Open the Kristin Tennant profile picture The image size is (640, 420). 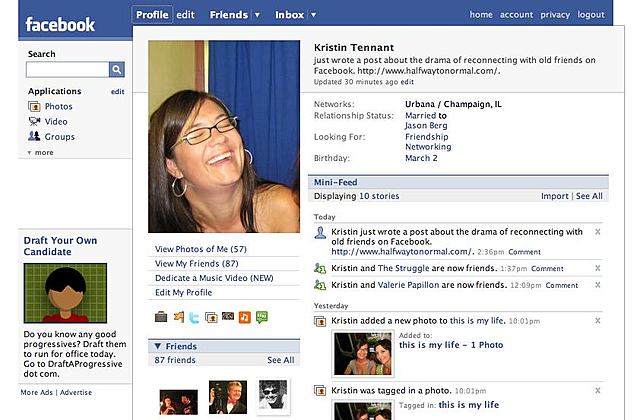[224, 136]
